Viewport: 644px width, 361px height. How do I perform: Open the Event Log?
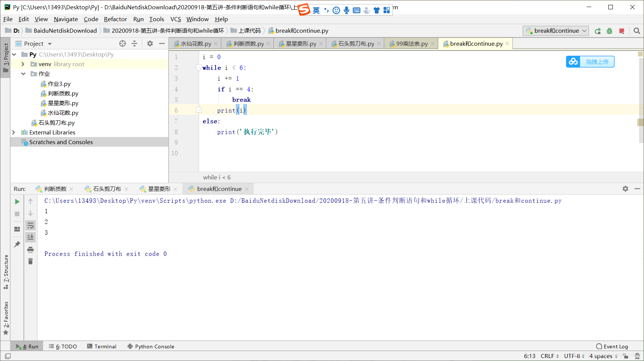click(x=612, y=347)
